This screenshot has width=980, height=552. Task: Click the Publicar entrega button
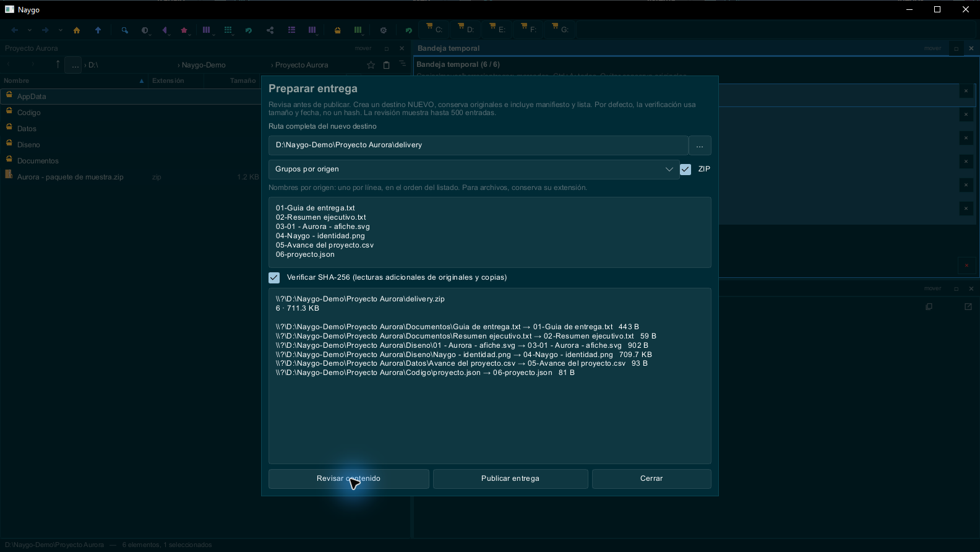pos(510,478)
